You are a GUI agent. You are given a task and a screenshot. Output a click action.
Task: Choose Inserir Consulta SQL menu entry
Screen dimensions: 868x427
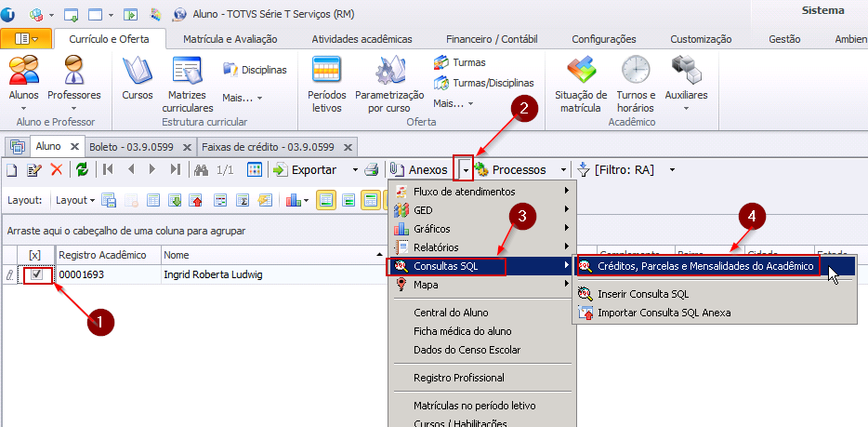coord(642,294)
